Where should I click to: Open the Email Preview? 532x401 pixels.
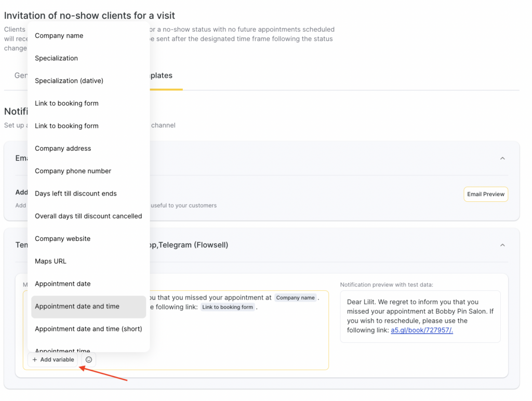click(485, 194)
